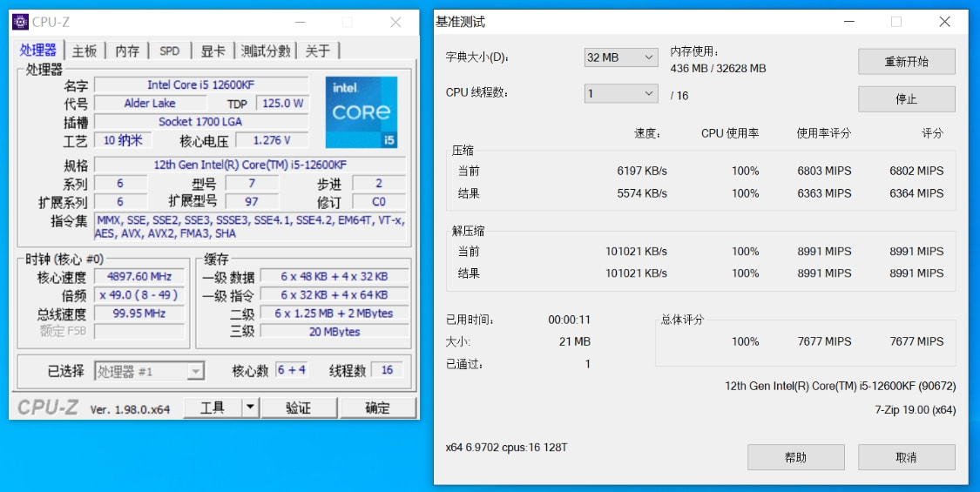Click the elapsed time 00:00:11 value
The image size is (980, 492).
click(570, 320)
